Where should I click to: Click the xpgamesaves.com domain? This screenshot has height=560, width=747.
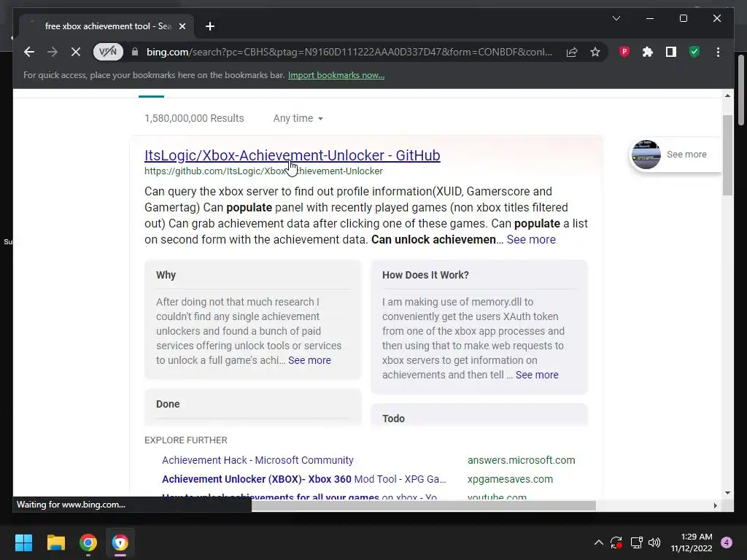click(x=510, y=479)
